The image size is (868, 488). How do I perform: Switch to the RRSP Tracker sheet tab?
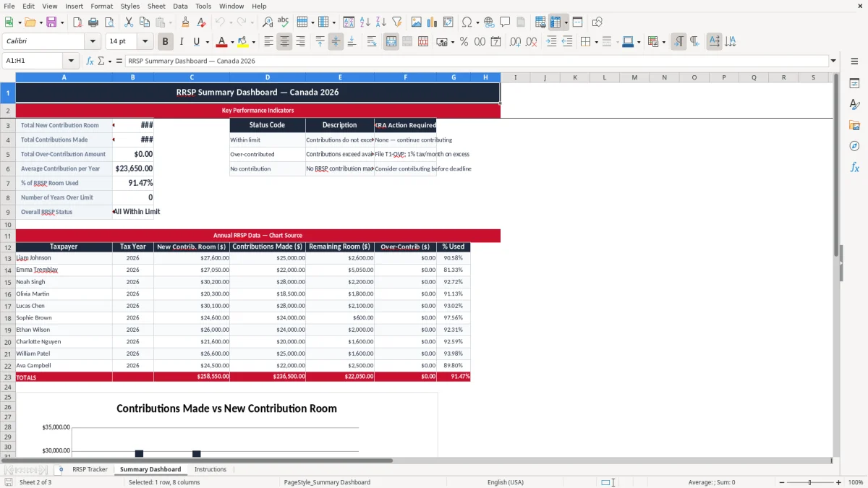click(90, 469)
